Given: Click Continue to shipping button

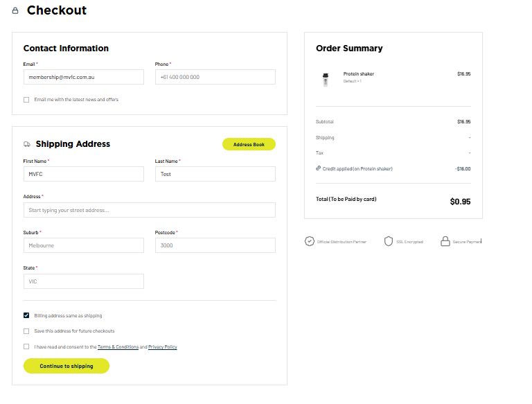Looking at the screenshot, I should 66,366.
